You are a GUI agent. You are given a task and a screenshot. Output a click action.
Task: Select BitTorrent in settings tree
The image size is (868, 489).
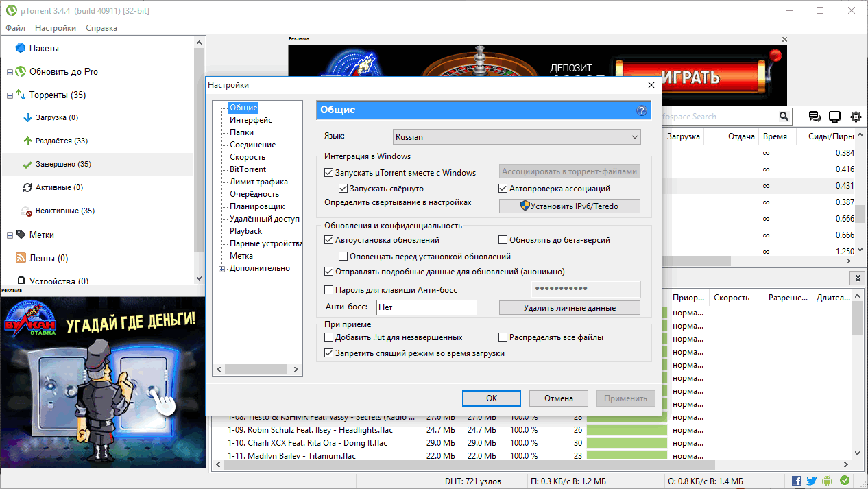tap(248, 169)
